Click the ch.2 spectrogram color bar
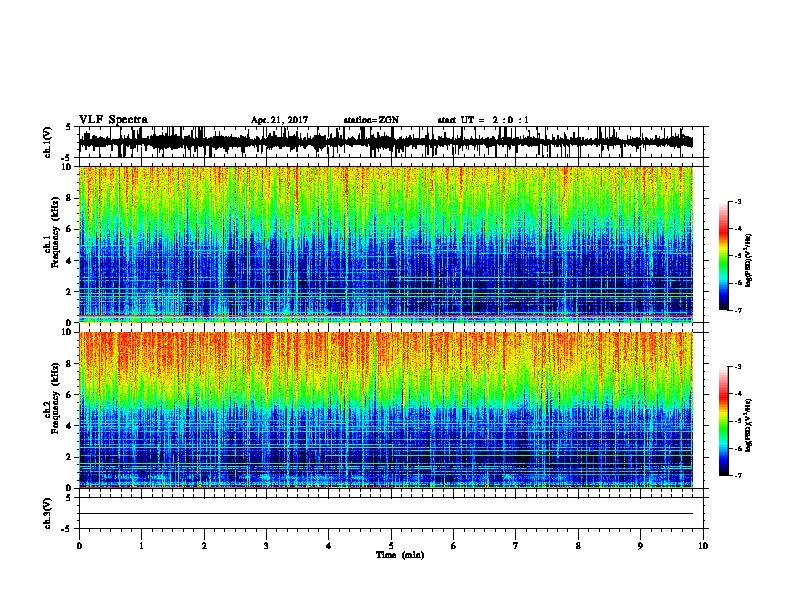 (723, 421)
